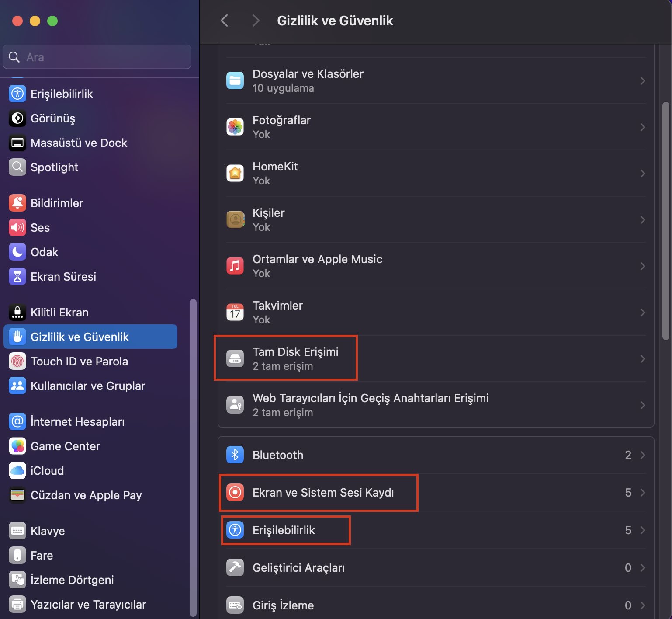Go back with the left arrow button
Viewport: 672px width, 619px height.
tap(225, 21)
